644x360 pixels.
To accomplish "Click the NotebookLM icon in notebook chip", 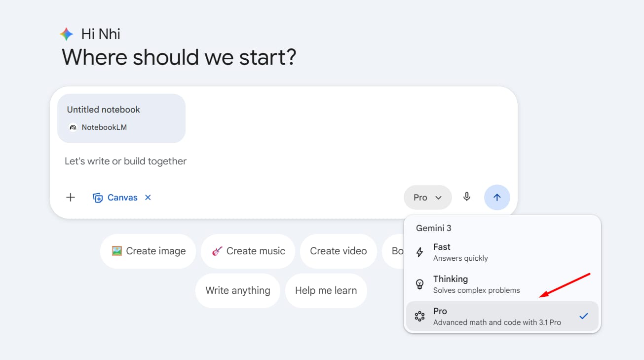I will 73,127.
